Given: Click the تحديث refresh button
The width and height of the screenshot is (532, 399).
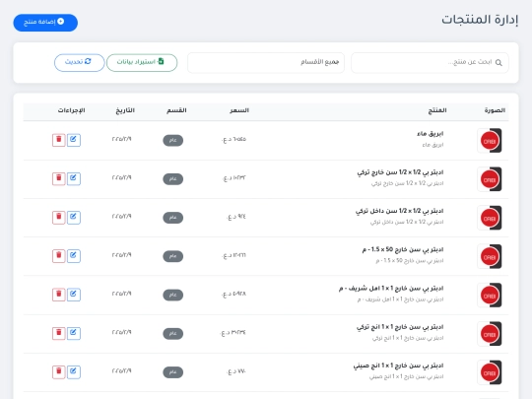Looking at the screenshot, I should (80, 62).
